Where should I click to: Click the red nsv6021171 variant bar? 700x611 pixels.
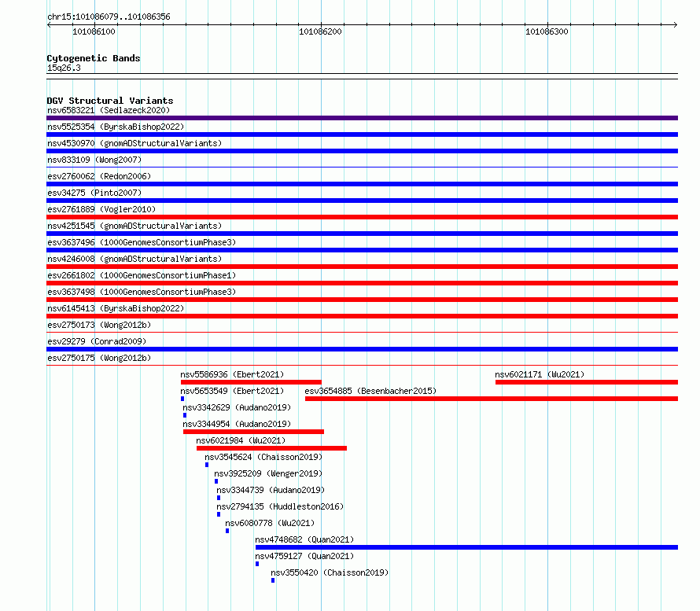(587, 382)
